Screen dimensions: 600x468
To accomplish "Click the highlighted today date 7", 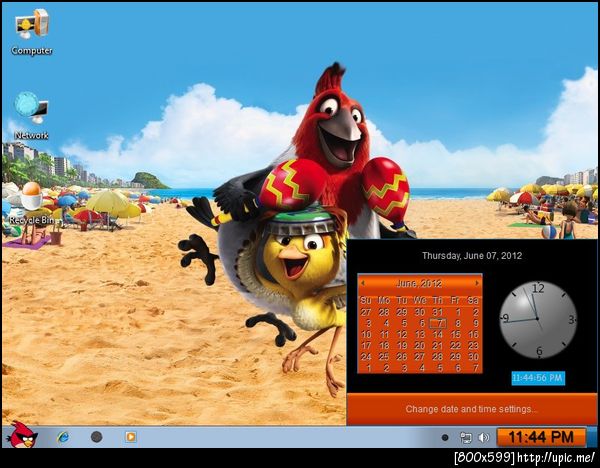I will [x=438, y=324].
